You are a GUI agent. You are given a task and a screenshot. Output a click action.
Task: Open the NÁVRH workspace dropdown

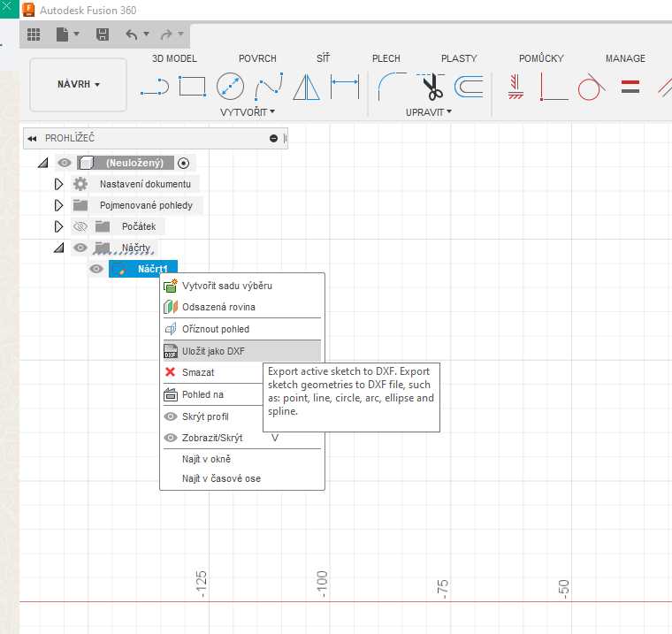click(79, 85)
